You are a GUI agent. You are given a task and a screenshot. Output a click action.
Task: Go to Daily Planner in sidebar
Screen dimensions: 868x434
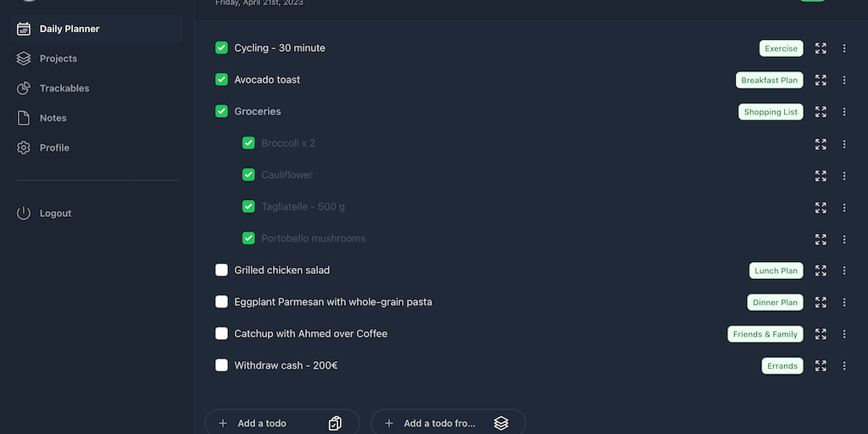(x=70, y=29)
